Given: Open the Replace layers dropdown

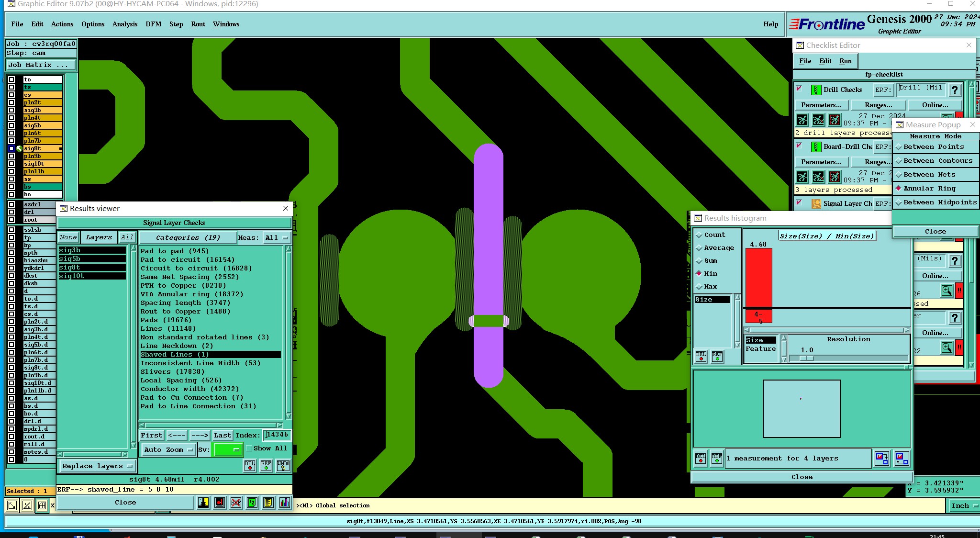Looking at the screenshot, I should [x=97, y=466].
